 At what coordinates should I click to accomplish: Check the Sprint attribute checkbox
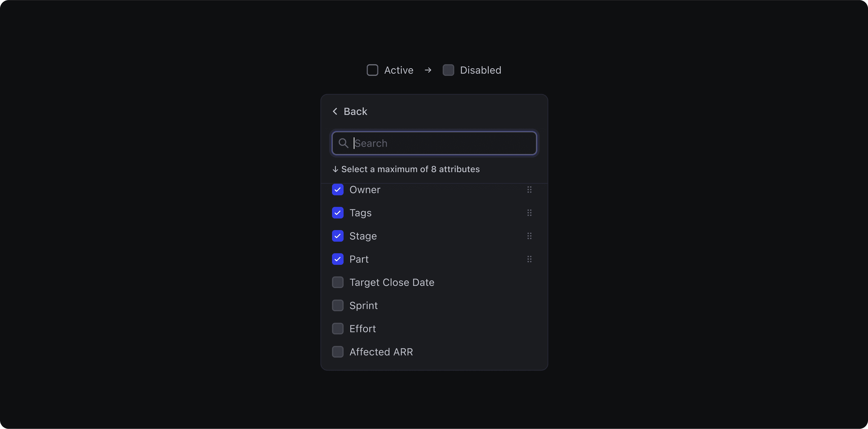click(338, 306)
